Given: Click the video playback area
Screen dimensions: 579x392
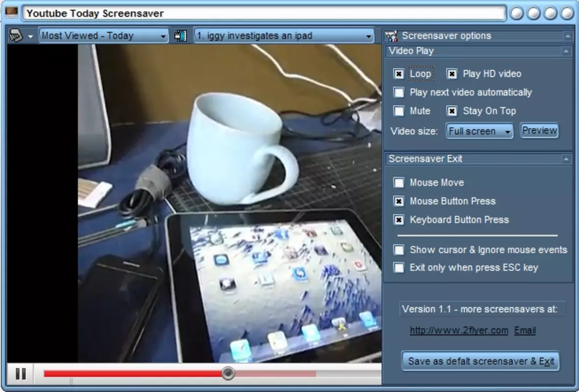Looking at the screenshot, I should pos(194,203).
